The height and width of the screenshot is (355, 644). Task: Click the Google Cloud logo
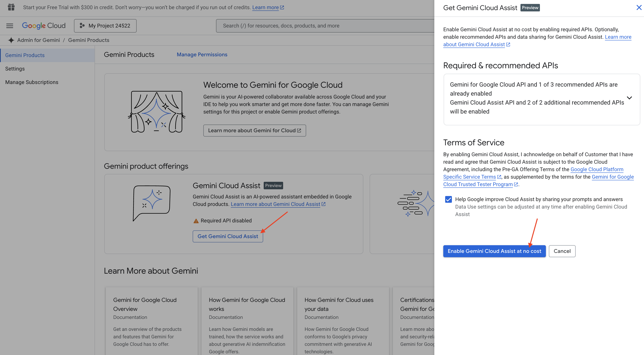click(x=44, y=26)
